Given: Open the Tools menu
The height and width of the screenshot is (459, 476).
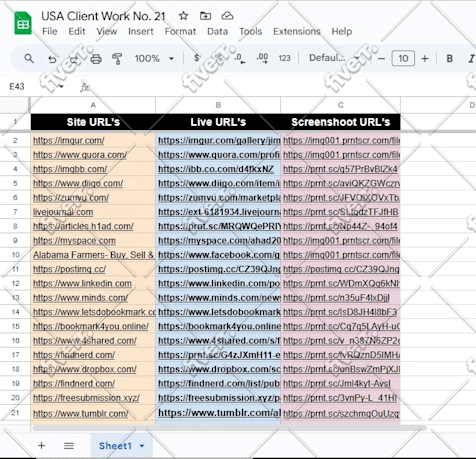Looking at the screenshot, I should 250,31.
